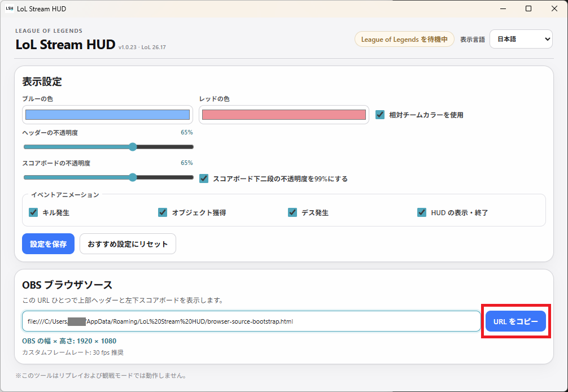
Task: Click the OBS ブラウザソース heading
Action: click(67, 285)
